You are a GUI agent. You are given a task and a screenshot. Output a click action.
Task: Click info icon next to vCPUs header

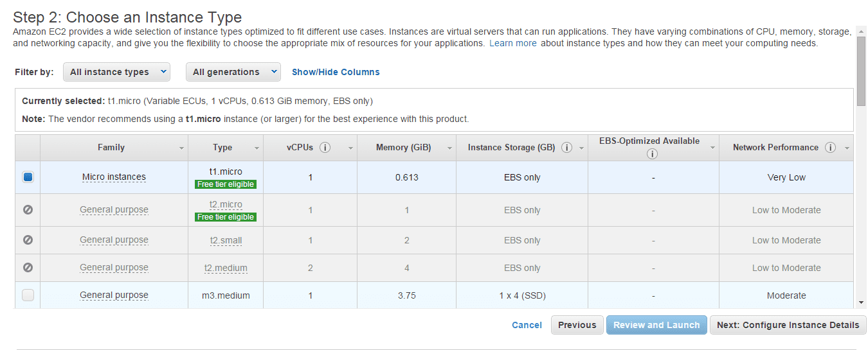point(325,148)
